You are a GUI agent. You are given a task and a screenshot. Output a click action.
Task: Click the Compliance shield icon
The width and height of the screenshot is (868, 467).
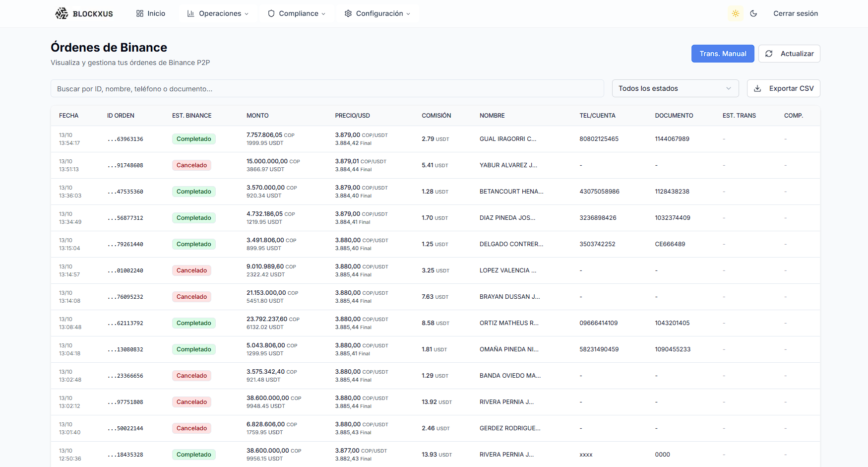coord(271,13)
